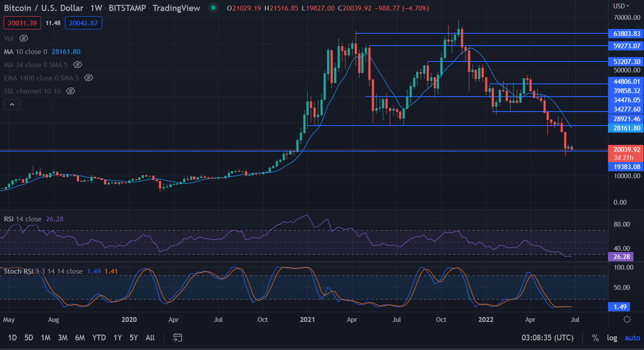Set time range to 1Y
The width and height of the screenshot is (644, 350).
[x=118, y=338]
